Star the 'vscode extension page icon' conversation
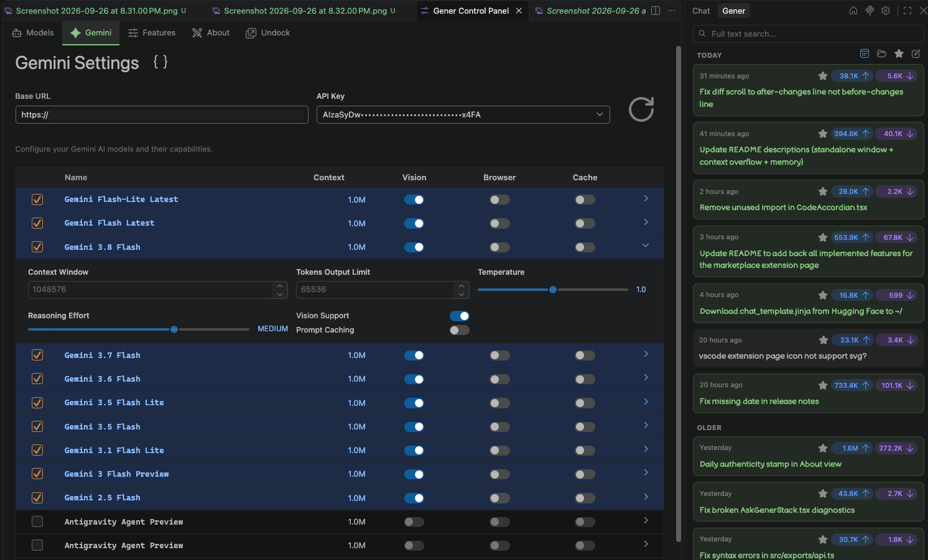Screen dimensions: 928x560 823,340
